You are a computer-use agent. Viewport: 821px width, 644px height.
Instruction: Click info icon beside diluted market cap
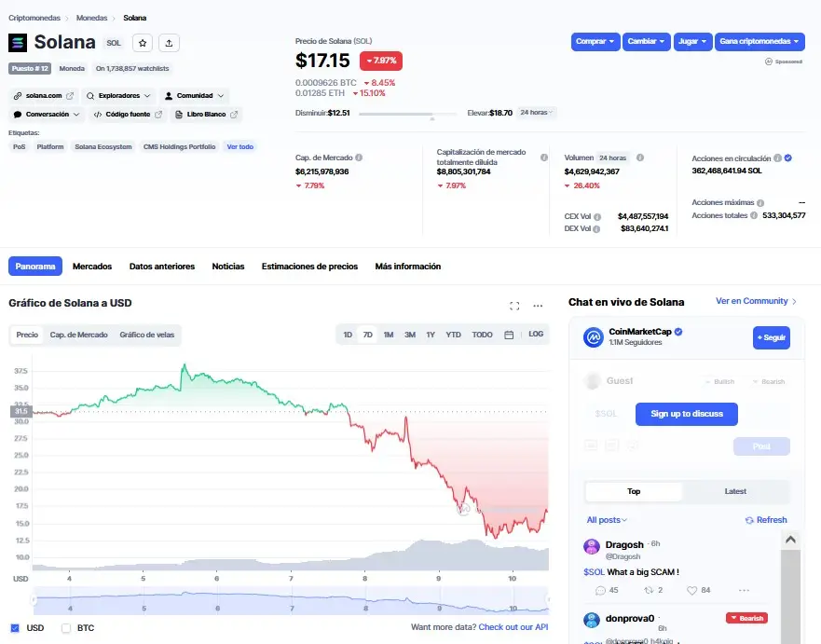pyautogui.click(x=544, y=158)
